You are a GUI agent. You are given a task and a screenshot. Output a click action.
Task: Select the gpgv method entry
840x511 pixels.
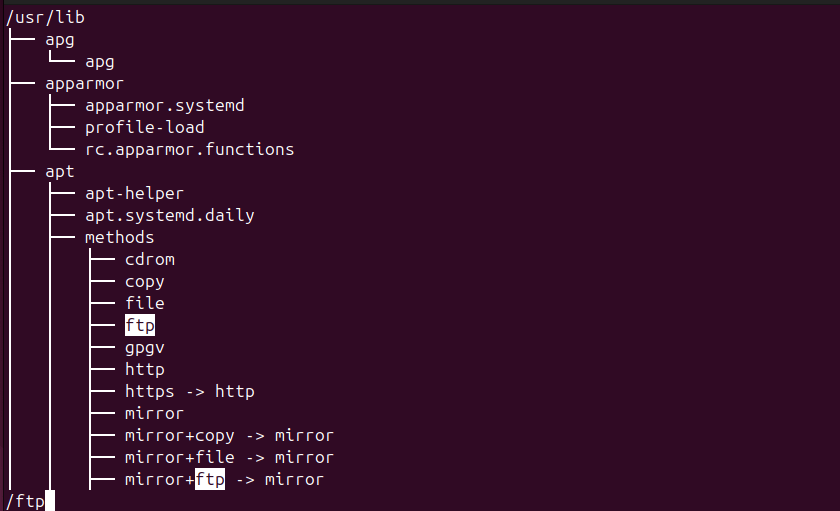144,347
